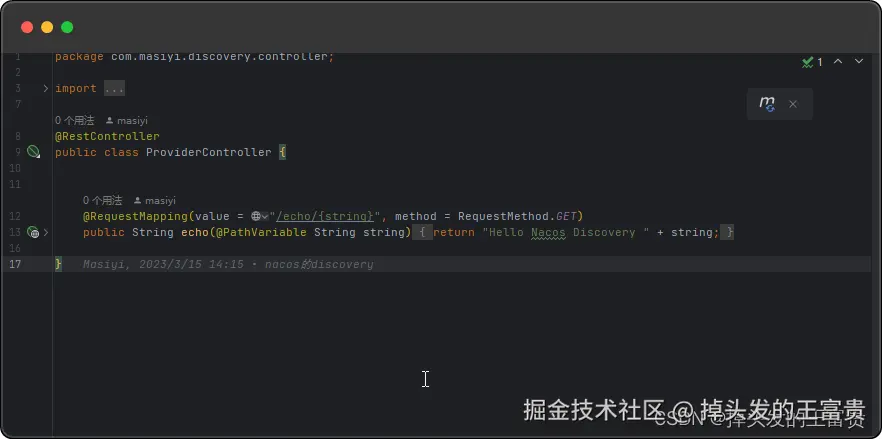882x439 pixels.
Task: Go to next highlighted problem arrow
Action: [x=858, y=61]
